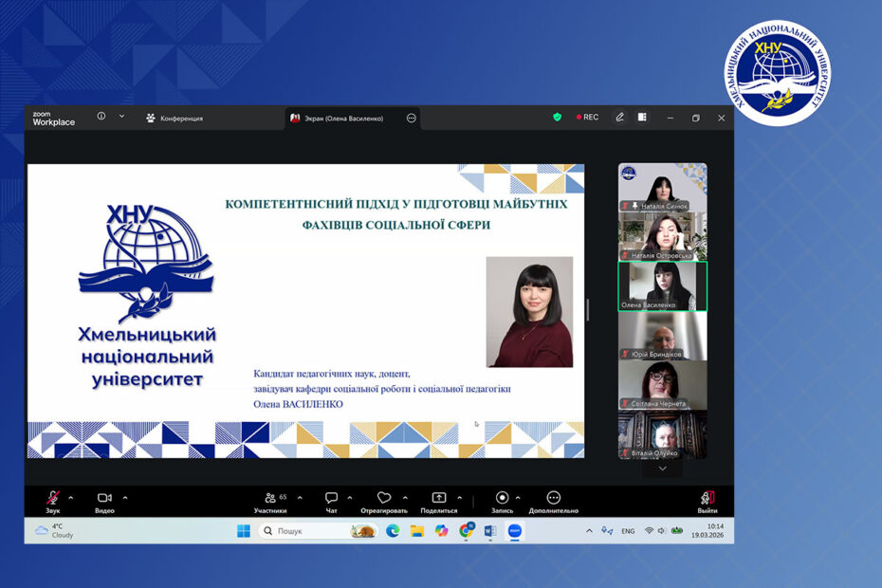Click the Отреагировать reactions heart icon

coord(383,499)
